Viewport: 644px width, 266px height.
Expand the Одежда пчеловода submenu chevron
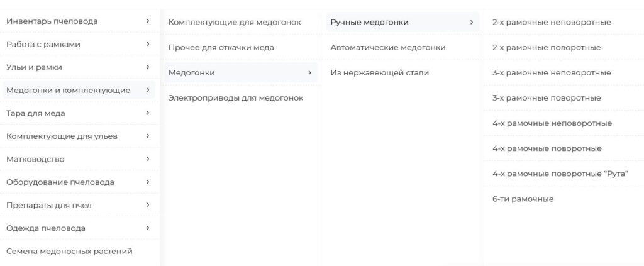[x=148, y=228]
